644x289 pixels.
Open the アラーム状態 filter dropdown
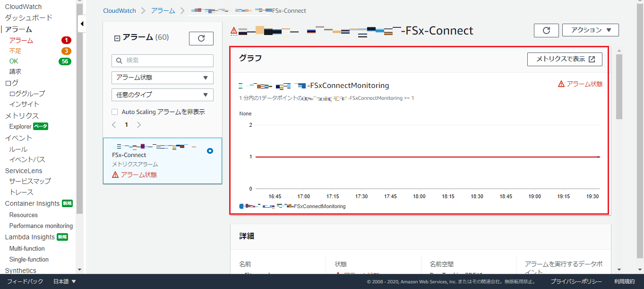pos(163,78)
